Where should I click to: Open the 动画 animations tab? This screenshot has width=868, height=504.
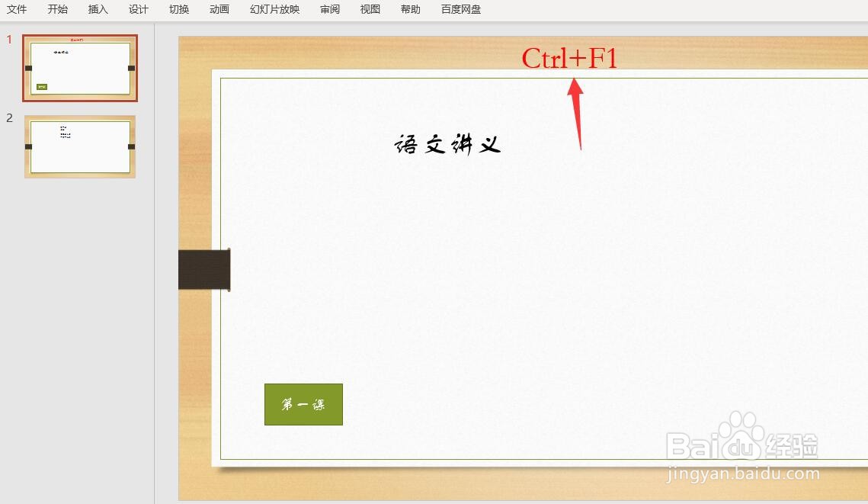tap(219, 9)
